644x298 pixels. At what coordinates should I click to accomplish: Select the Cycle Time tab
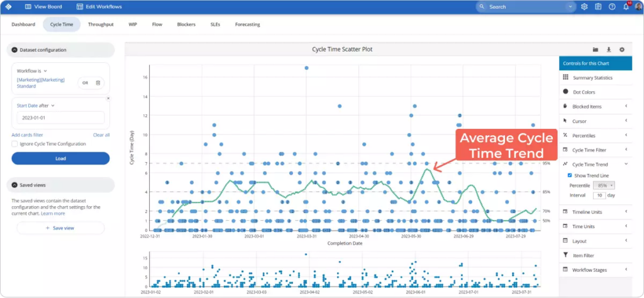pyautogui.click(x=62, y=25)
